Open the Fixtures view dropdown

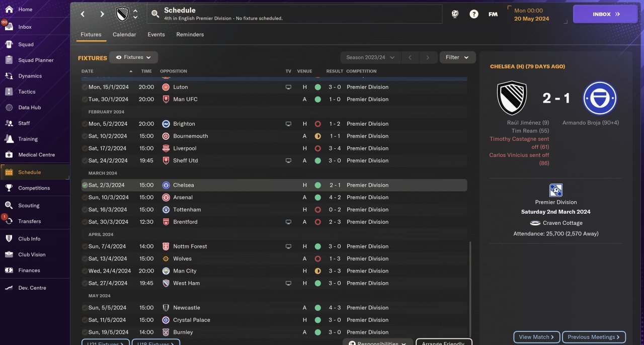(133, 57)
